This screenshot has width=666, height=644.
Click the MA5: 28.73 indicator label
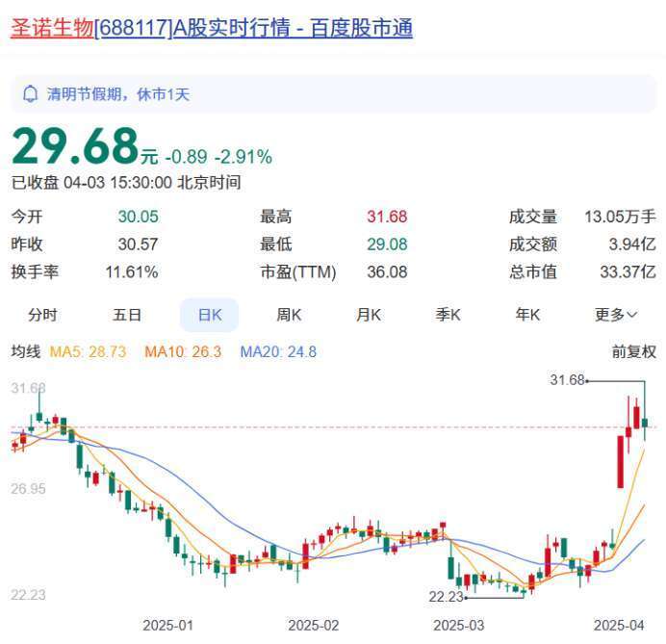(x=88, y=351)
